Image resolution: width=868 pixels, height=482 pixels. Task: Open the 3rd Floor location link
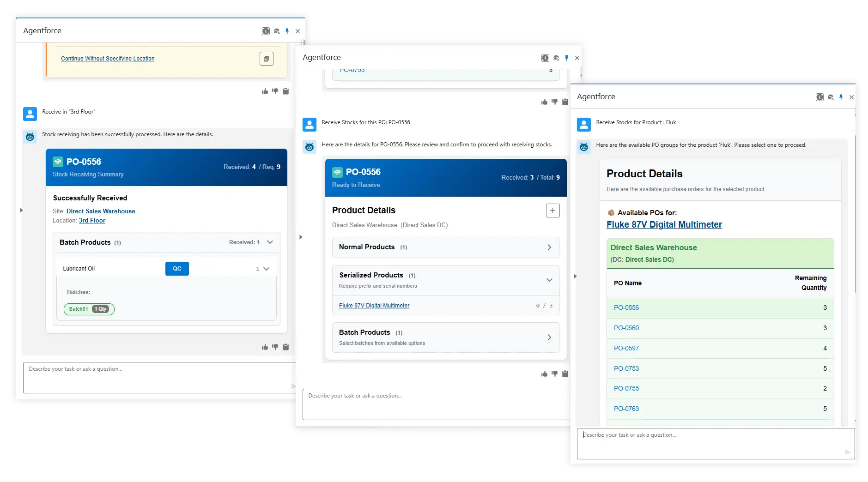coord(92,220)
